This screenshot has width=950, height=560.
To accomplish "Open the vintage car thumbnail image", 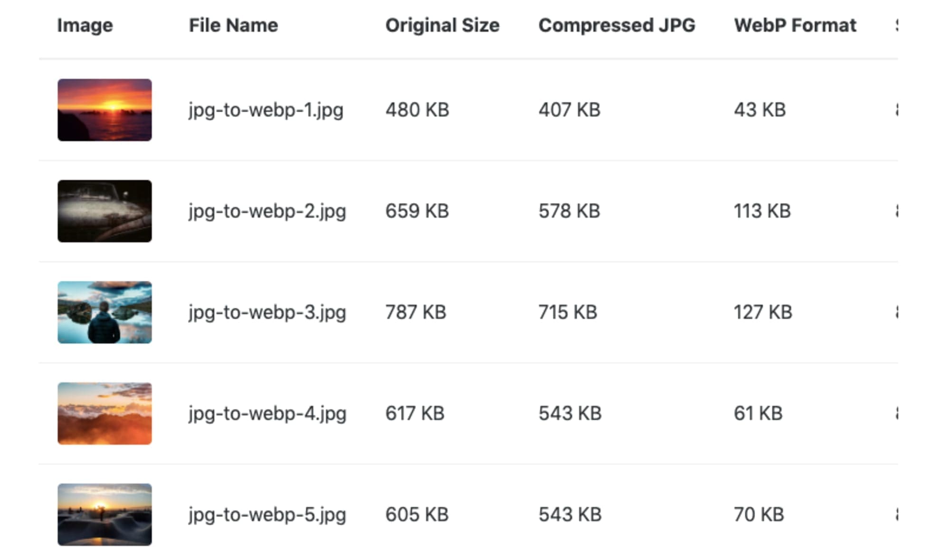I will point(104,211).
